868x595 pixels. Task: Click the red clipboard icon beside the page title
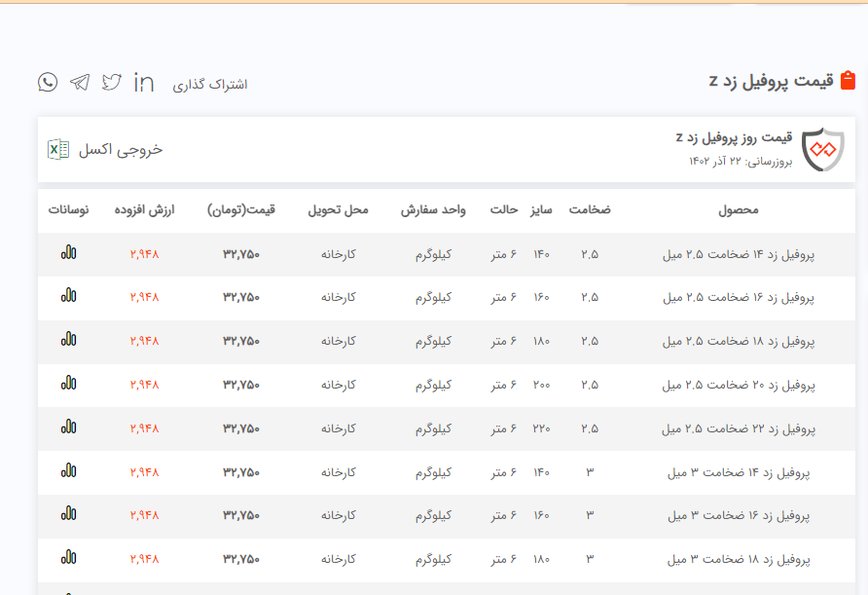coord(848,81)
